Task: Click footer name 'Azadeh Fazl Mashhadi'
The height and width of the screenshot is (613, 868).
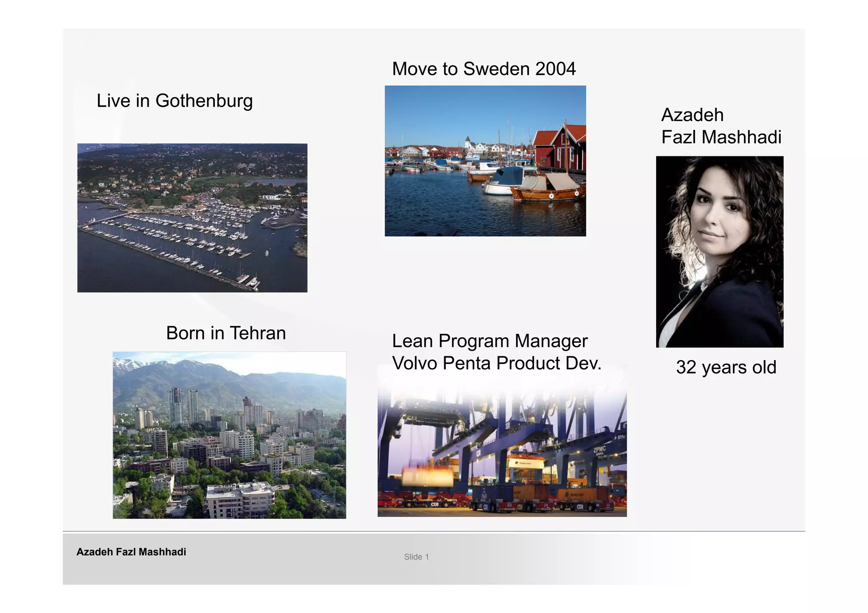Action: [x=131, y=552]
